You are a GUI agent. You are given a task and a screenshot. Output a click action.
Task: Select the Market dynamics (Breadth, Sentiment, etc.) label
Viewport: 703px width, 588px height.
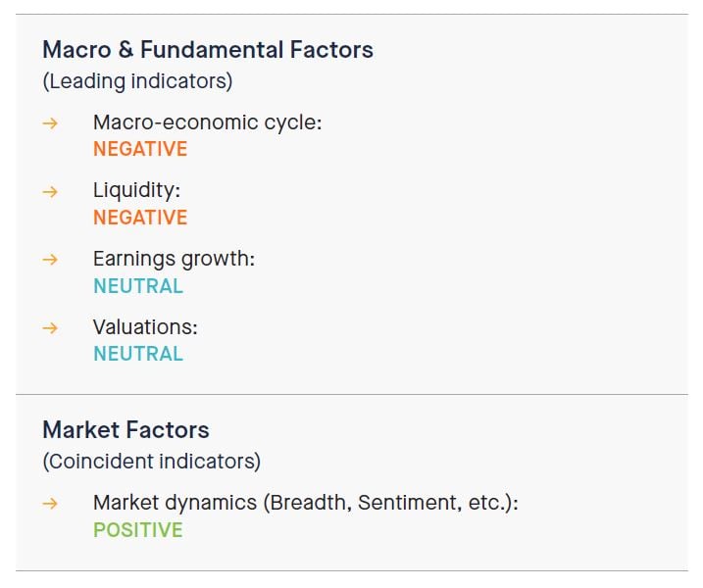[x=305, y=503]
